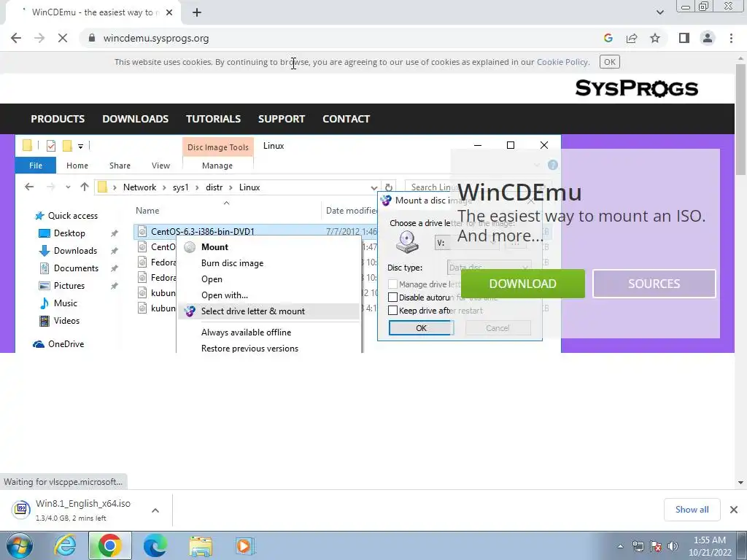Launch Microsoft Edge from the taskbar
This screenshot has width=747, height=560.
155,545
